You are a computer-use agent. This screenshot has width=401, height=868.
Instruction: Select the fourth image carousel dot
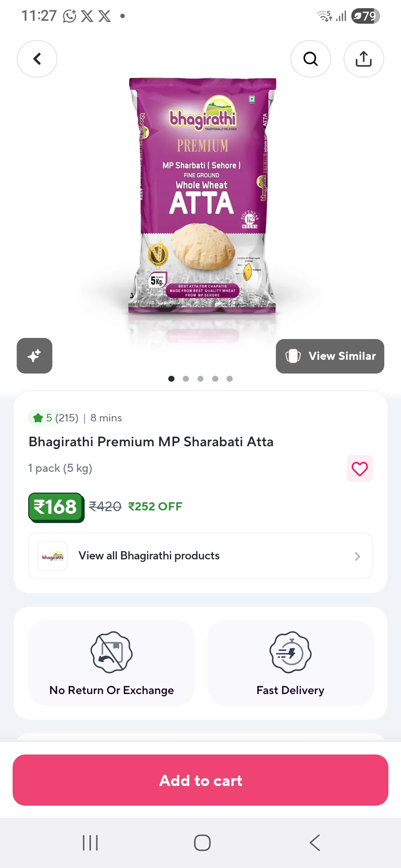[x=215, y=379]
